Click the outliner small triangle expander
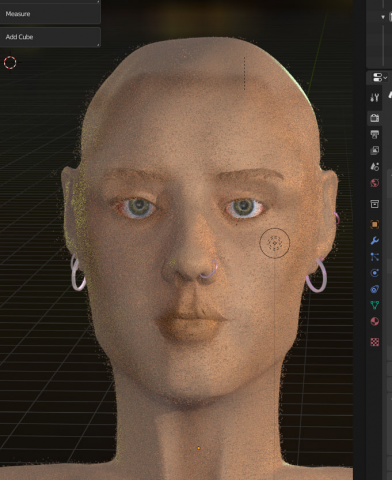The image size is (392, 480). 383,17
